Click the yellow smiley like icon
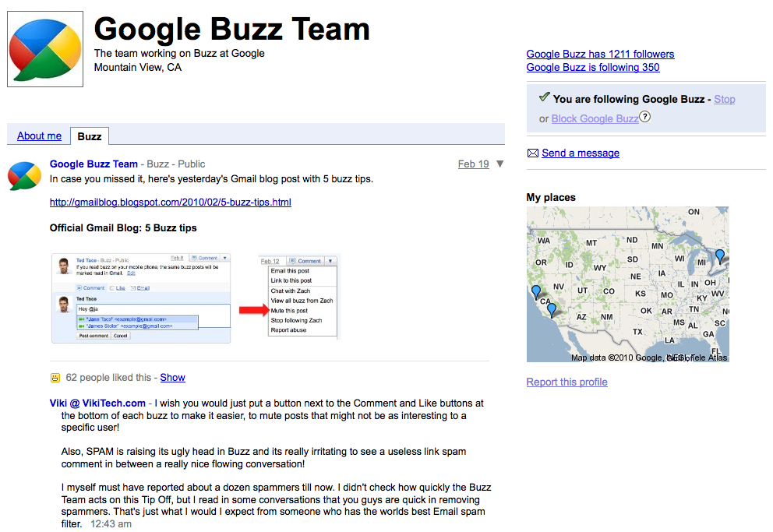The image size is (773, 532). [x=55, y=378]
